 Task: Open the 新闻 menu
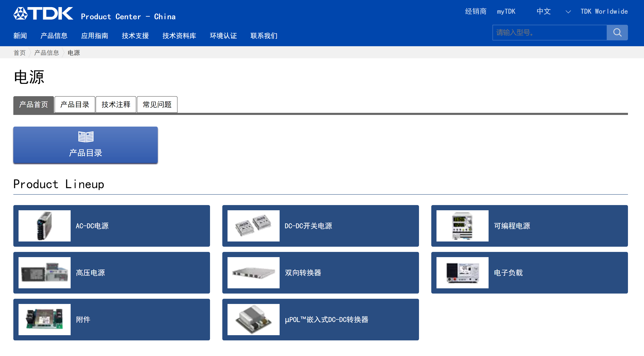click(20, 36)
